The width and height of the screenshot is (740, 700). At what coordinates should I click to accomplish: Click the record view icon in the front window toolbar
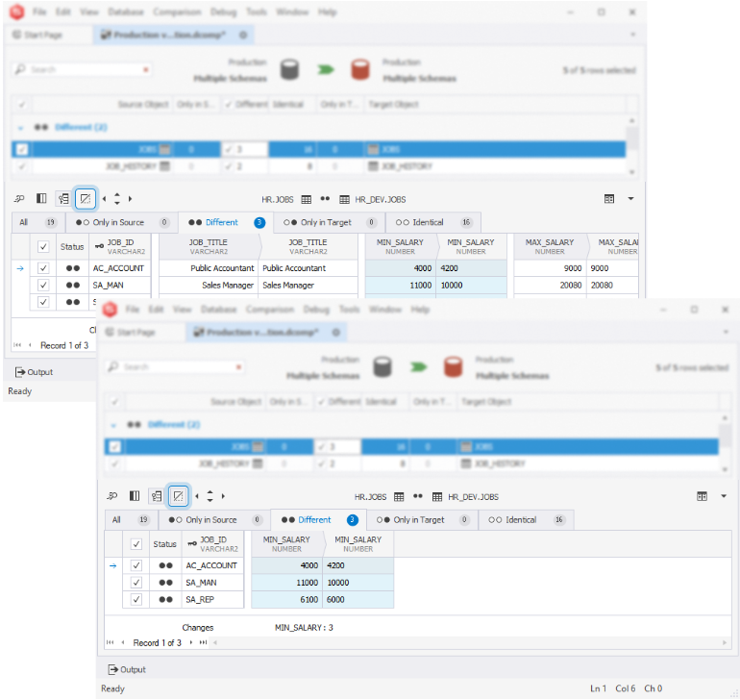point(157,496)
